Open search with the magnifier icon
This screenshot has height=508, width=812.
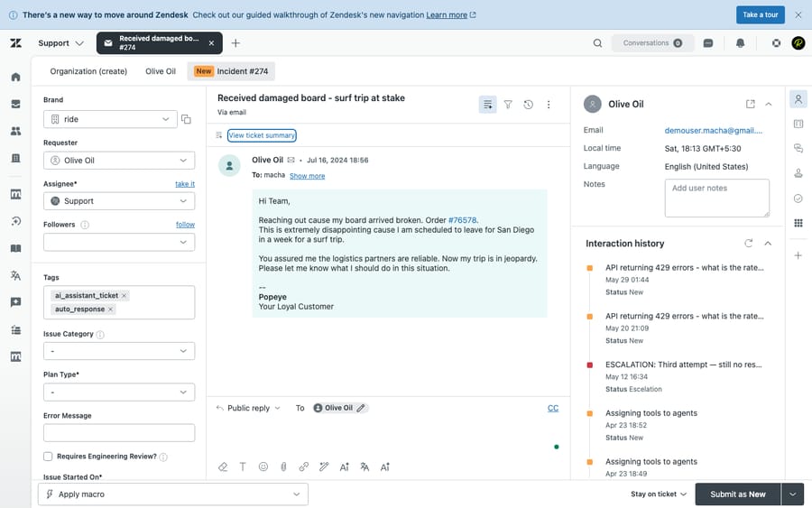click(597, 43)
